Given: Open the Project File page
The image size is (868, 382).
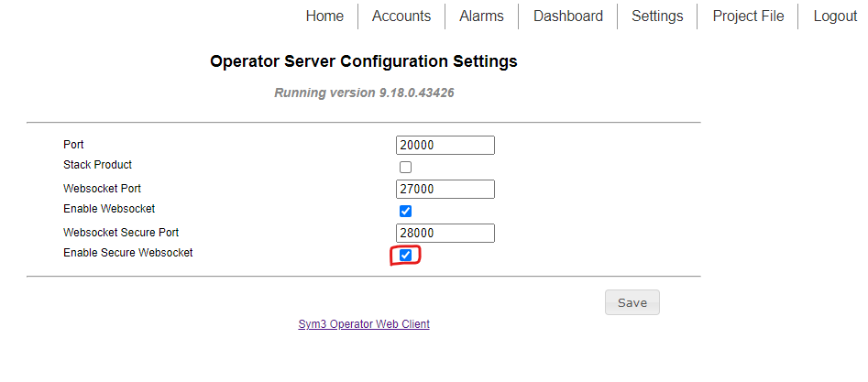Looking at the screenshot, I should click(x=748, y=16).
